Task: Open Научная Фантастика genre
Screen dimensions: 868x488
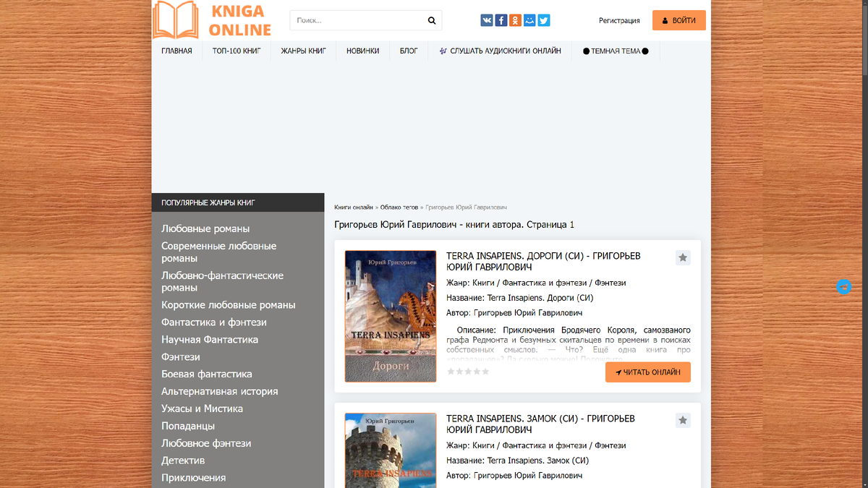Action: click(209, 340)
